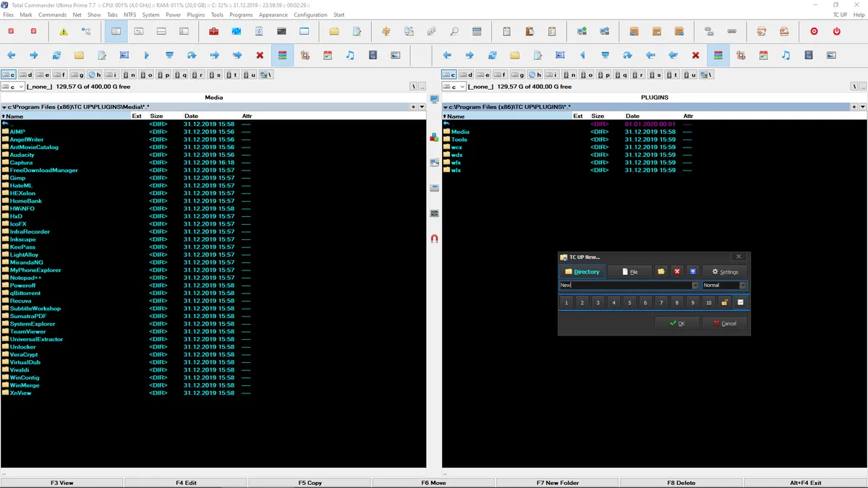Click the New name input field
Screen dimensions: 868x488
point(625,286)
